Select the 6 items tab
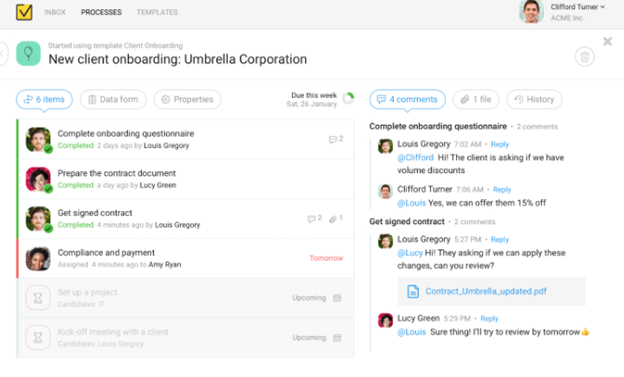 (x=44, y=100)
